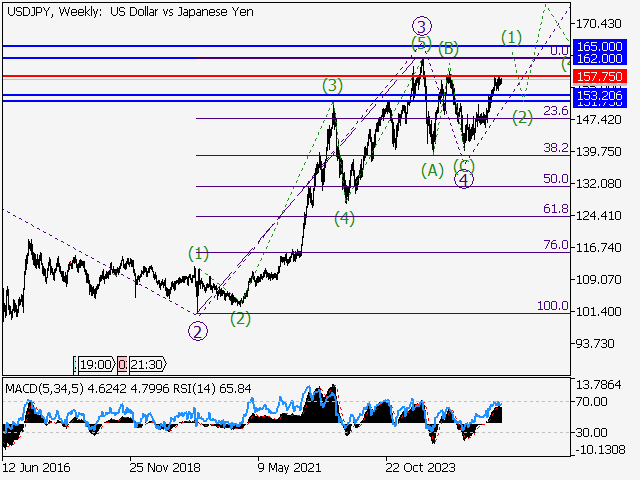The image size is (640, 480).
Task: Click the small red 0 marker
Action: [x=122, y=364]
